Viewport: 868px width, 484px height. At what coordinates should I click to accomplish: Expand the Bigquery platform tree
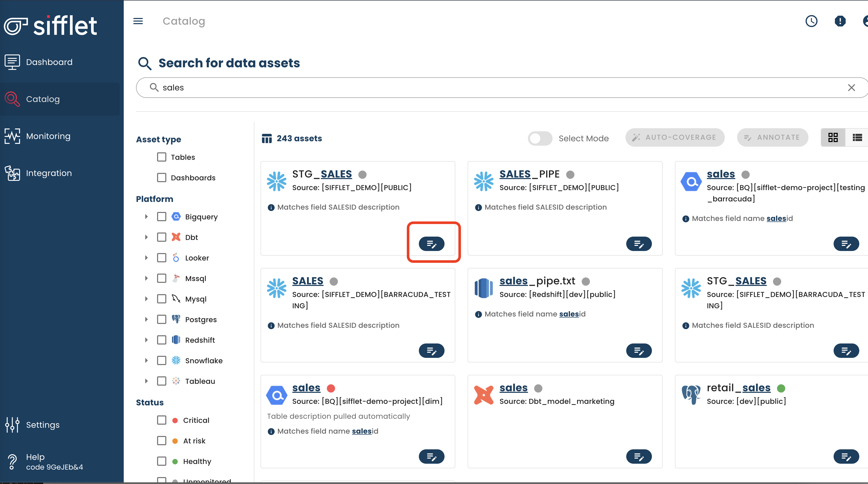(x=146, y=217)
